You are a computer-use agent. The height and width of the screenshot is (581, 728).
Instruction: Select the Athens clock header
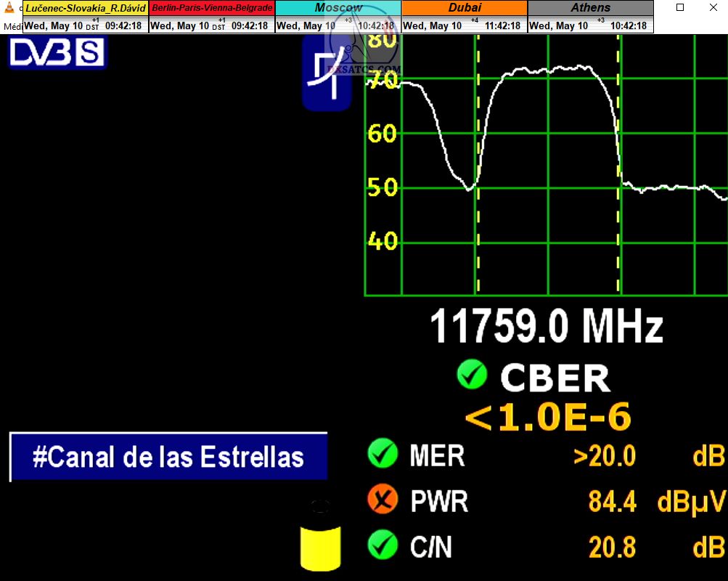(590, 8)
